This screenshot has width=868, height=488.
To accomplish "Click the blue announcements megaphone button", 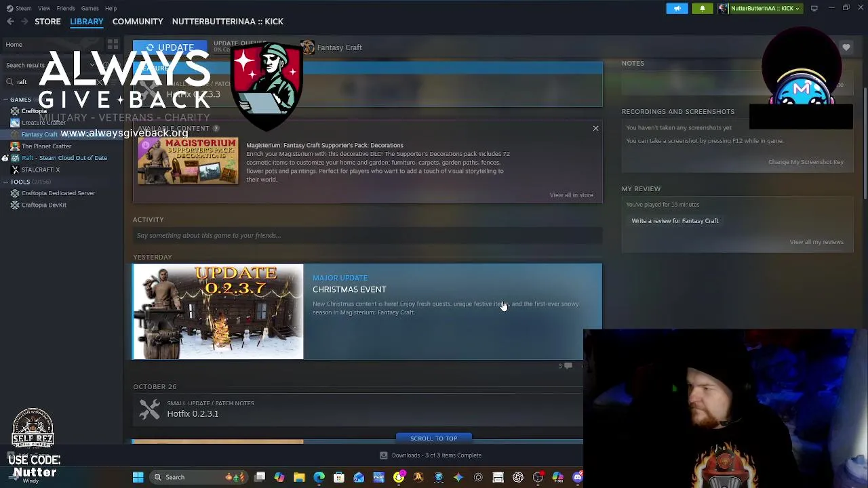I will [x=677, y=8].
